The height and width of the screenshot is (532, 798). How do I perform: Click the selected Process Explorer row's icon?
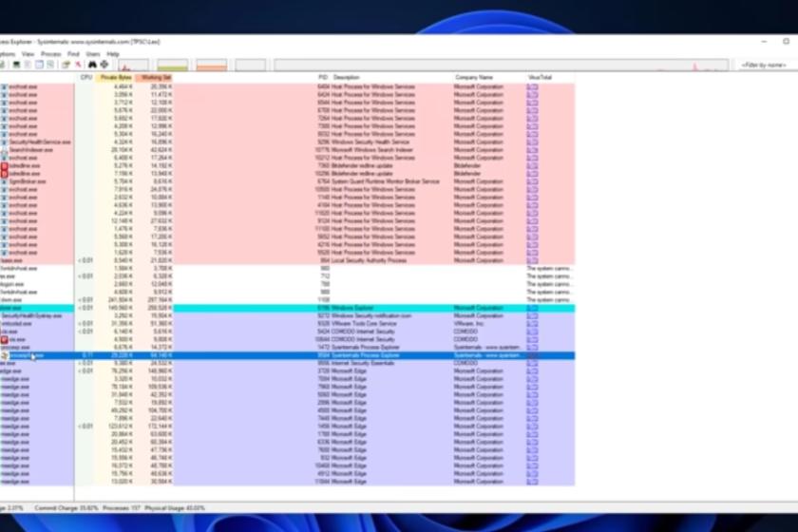tap(5, 355)
